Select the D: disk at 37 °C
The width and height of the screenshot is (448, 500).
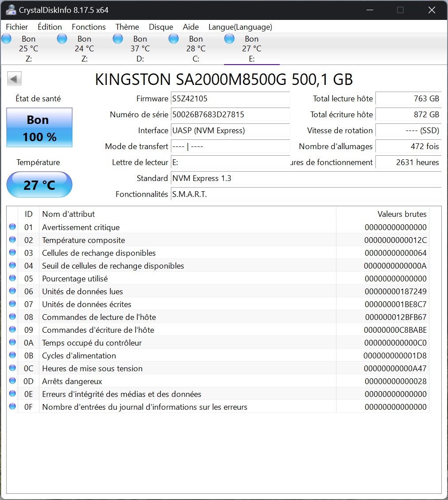pos(140,49)
